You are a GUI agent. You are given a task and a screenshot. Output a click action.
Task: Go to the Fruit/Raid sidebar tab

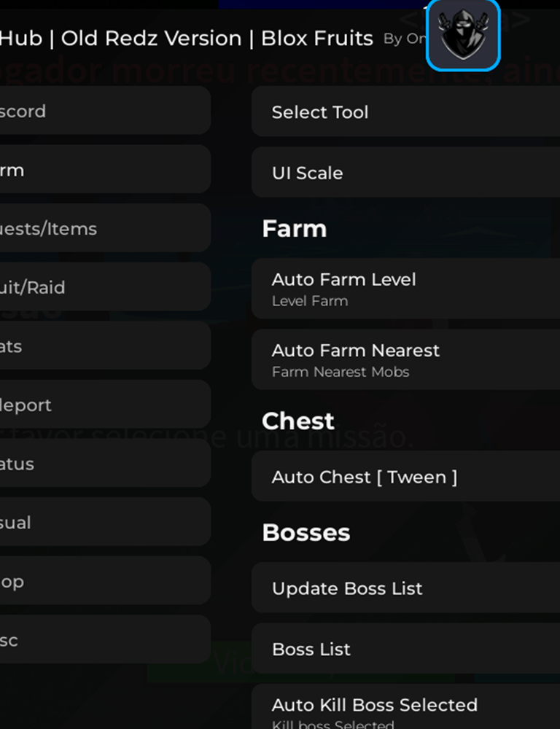pos(102,287)
